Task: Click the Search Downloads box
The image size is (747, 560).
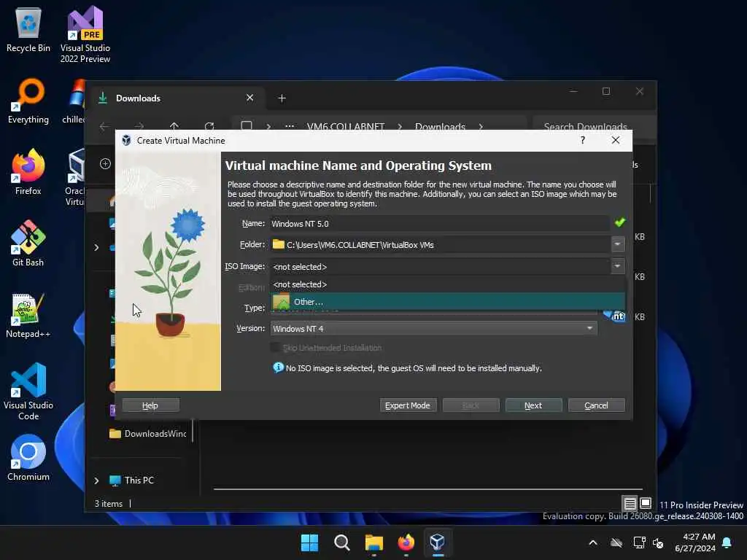Action: (x=593, y=126)
